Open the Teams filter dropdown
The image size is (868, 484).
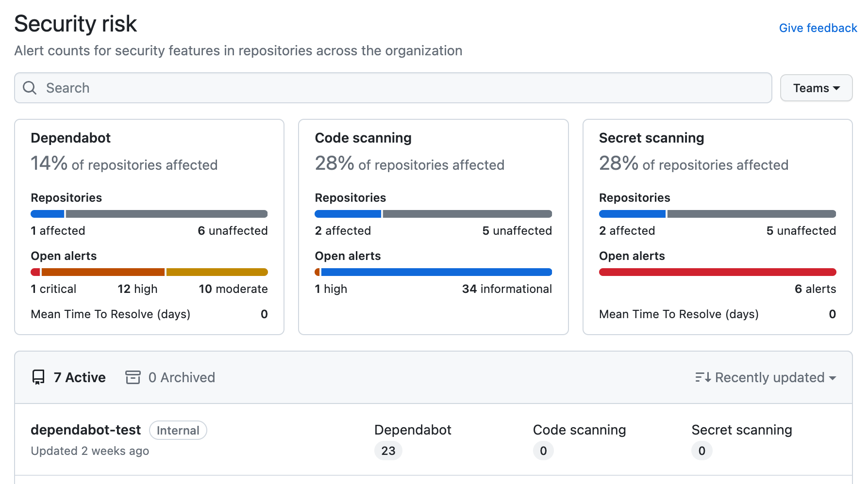(816, 88)
